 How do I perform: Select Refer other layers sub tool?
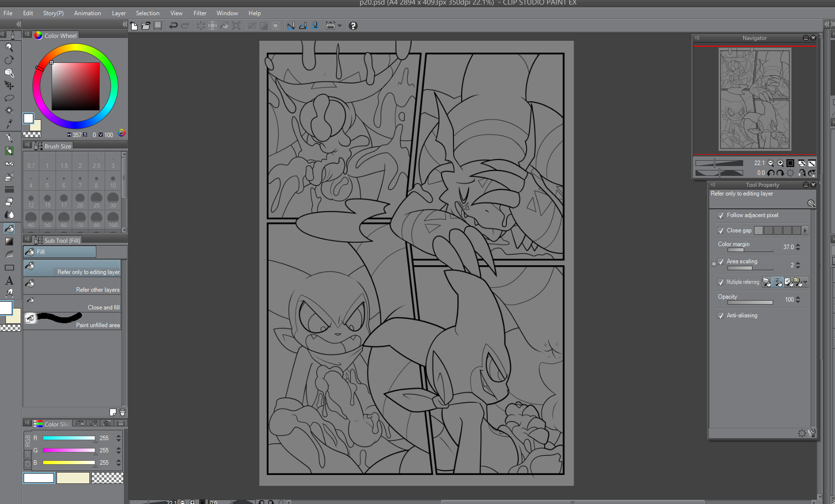[72, 285]
